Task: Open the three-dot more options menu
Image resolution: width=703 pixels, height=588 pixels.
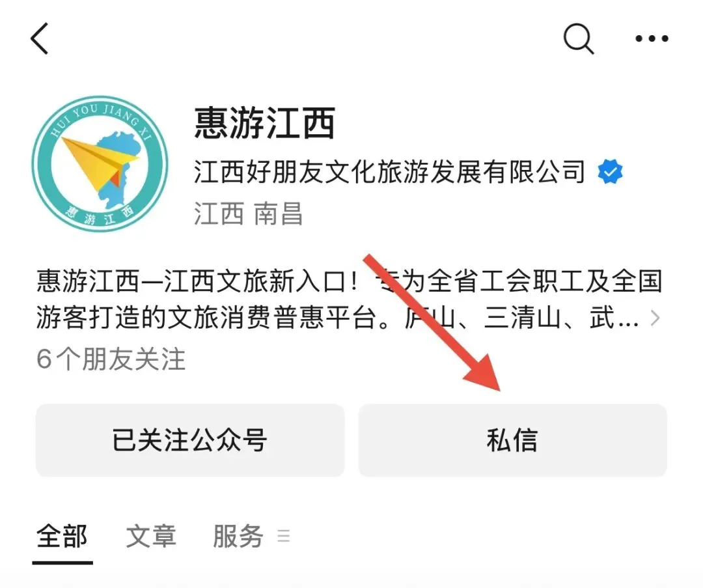Action: (x=652, y=38)
